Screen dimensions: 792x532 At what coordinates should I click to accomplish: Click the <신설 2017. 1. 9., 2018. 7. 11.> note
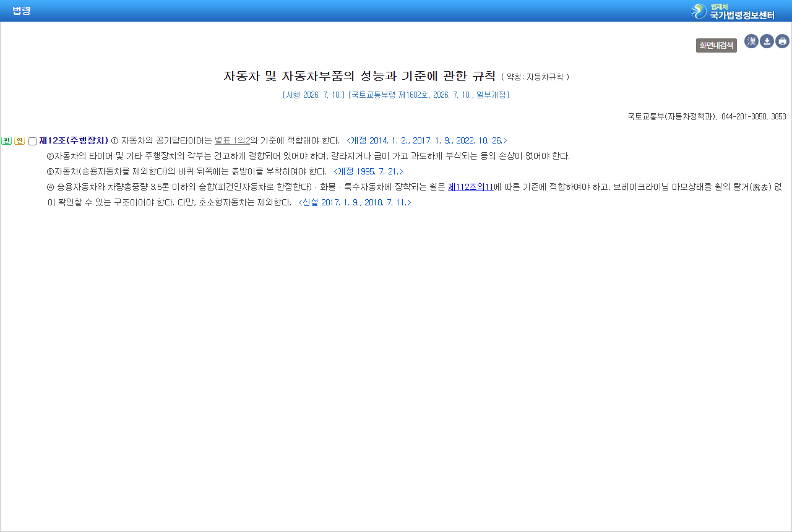tap(355, 202)
